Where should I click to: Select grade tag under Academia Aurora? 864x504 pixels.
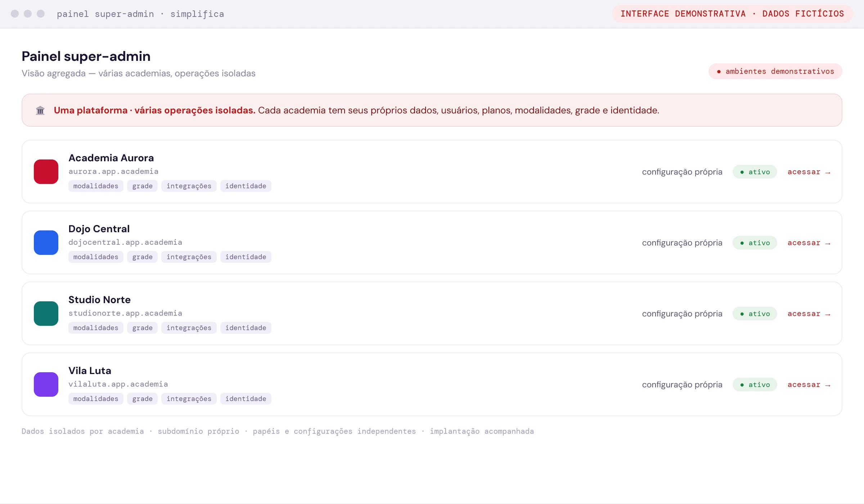pos(143,186)
